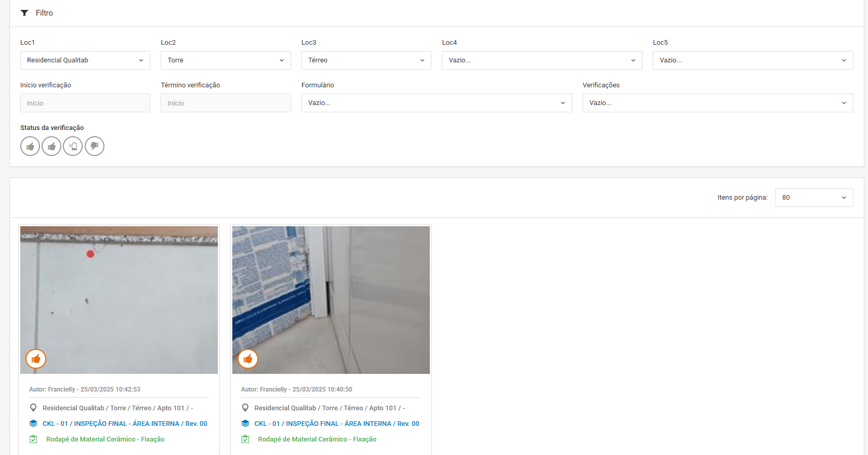Click clipboard check icon in the 10:42:53 card
This screenshot has width=868, height=455.
click(33, 439)
